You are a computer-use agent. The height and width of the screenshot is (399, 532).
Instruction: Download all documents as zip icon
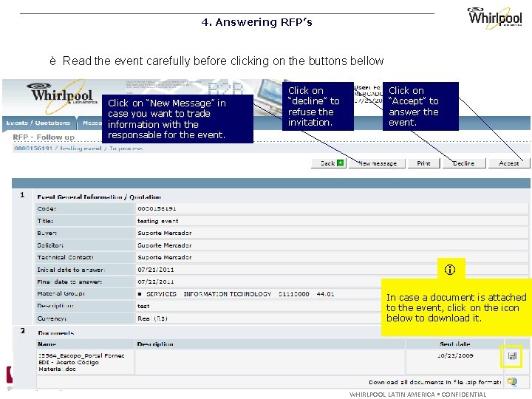click(512, 382)
